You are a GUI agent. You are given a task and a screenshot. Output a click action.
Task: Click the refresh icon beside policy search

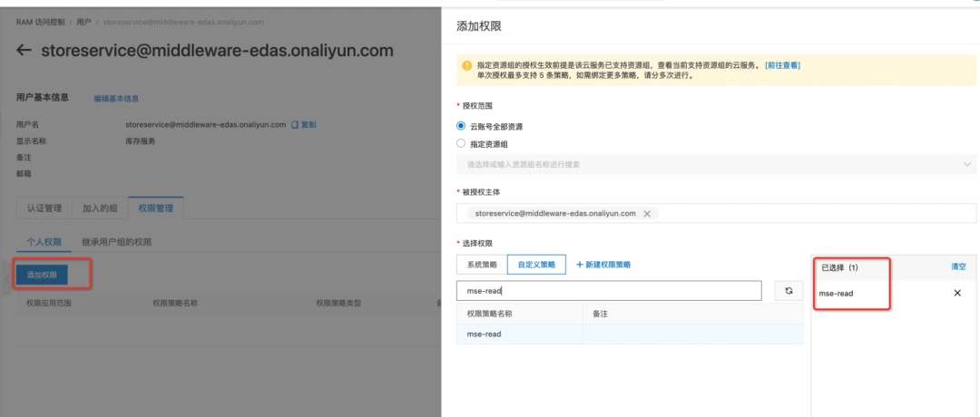(789, 290)
